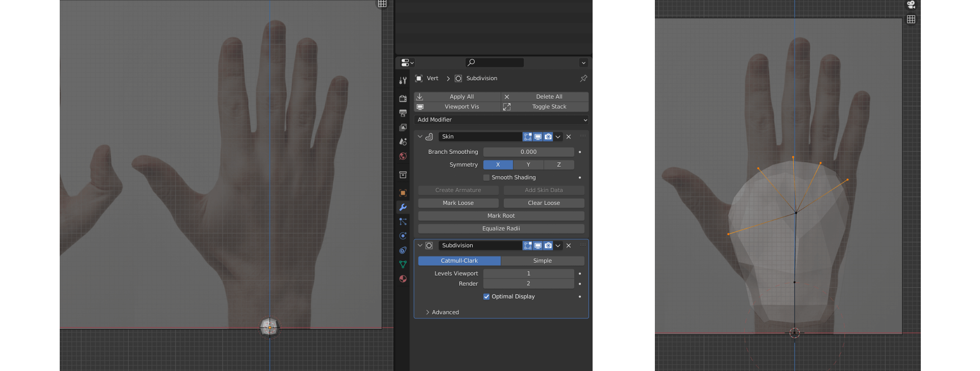Animate Branch Smoothing property dot

[x=580, y=152]
